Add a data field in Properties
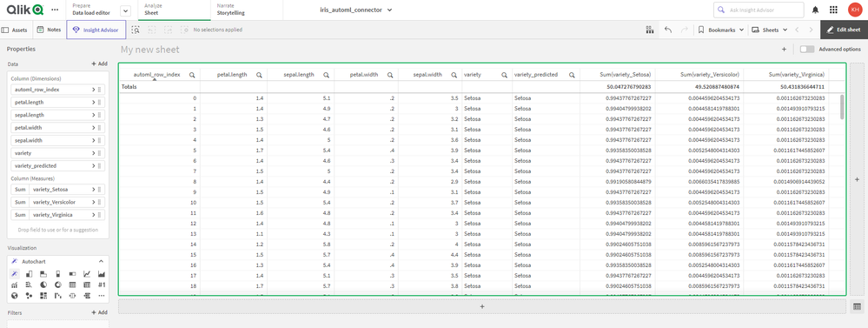The height and width of the screenshot is (328, 868). pyautogui.click(x=99, y=64)
